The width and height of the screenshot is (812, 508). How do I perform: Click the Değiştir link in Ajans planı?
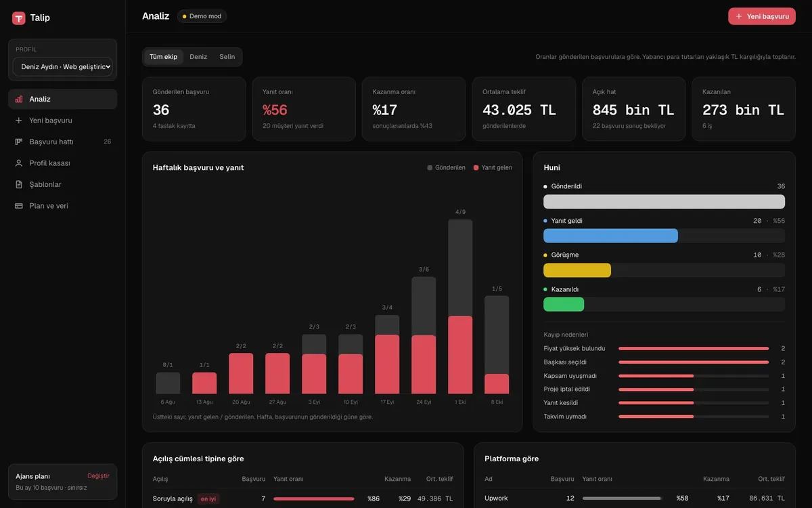tap(98, 476)
